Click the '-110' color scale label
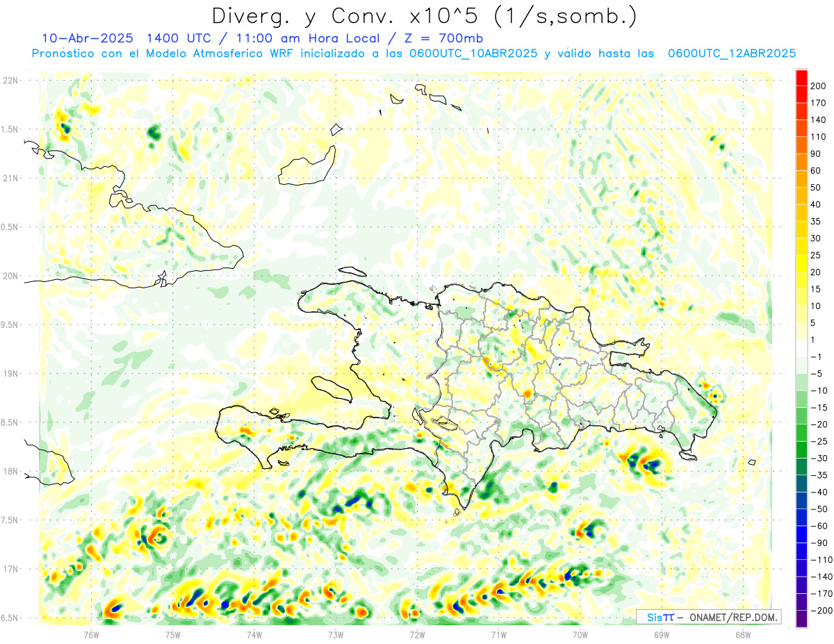This screenshot has height=644, width=834. [x=821, y=559]
